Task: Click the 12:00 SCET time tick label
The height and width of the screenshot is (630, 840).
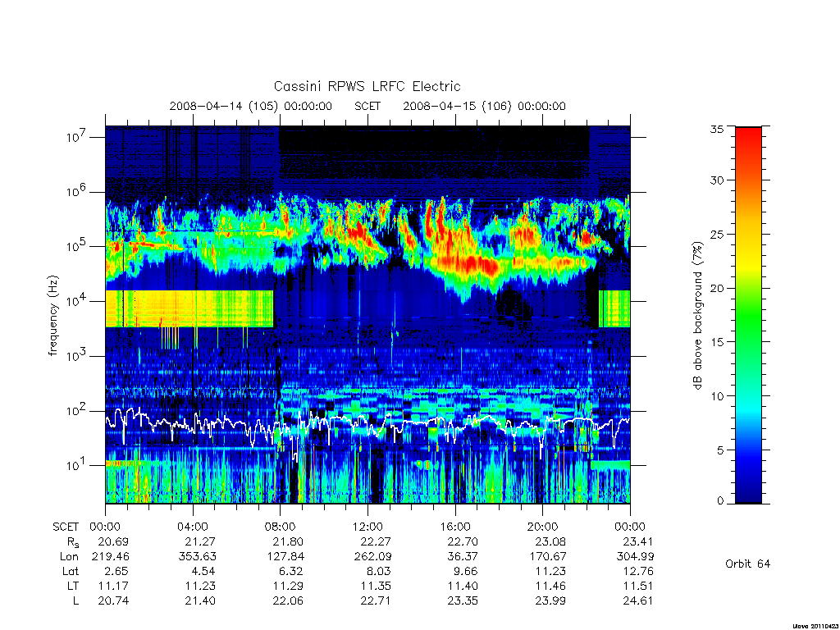Action: [x=367, y=527]
